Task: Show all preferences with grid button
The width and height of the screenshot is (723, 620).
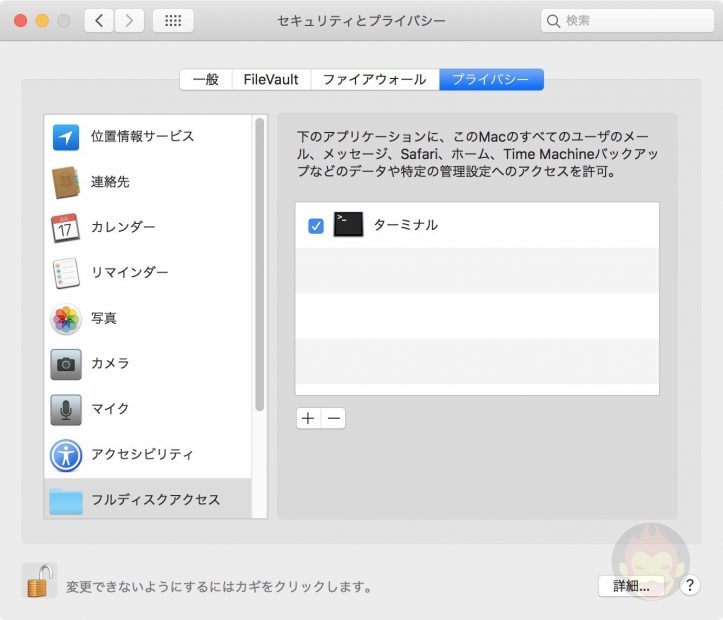Action: [173, 20]
